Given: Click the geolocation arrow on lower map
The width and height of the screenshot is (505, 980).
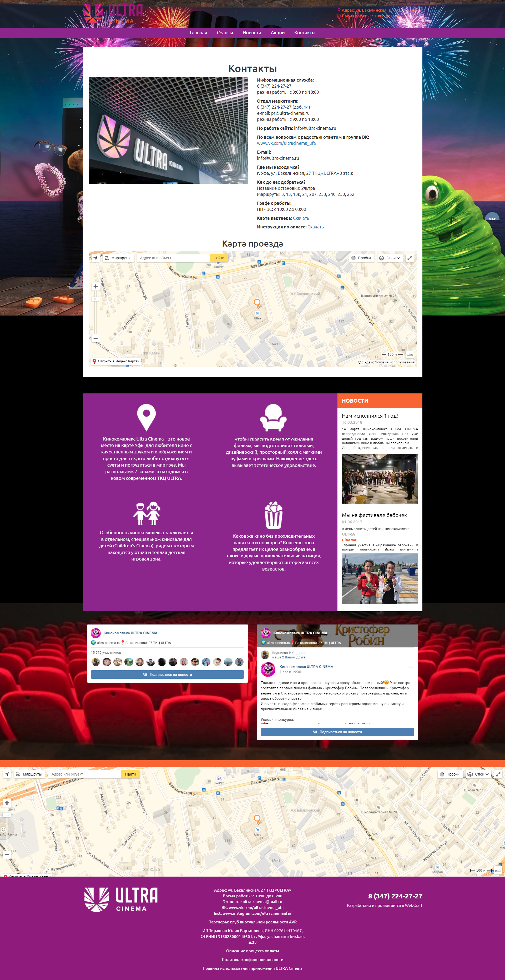Looking at the screenshot, I should point(7,774).
